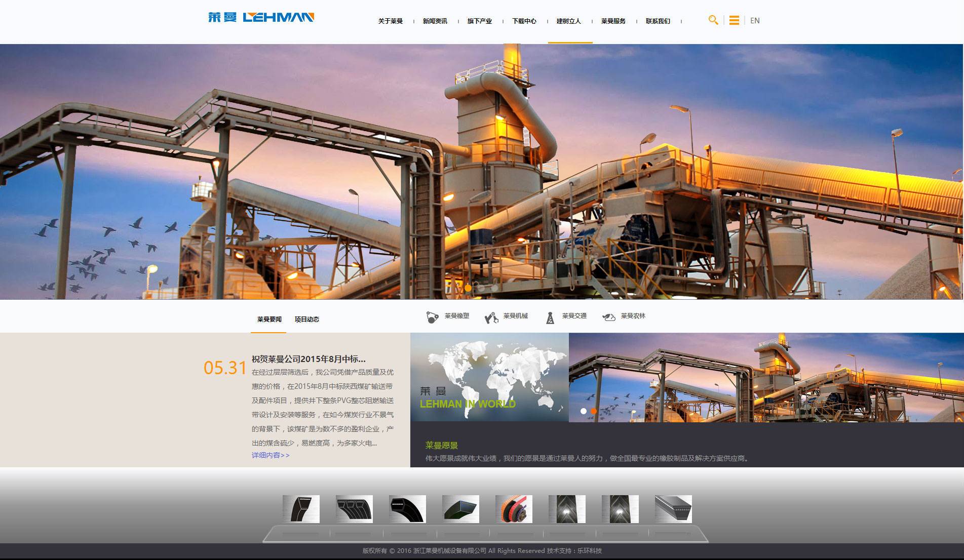Click the orange search magnifier icon
This screenshot has width=964, height=560.
[x=713, y=20]
